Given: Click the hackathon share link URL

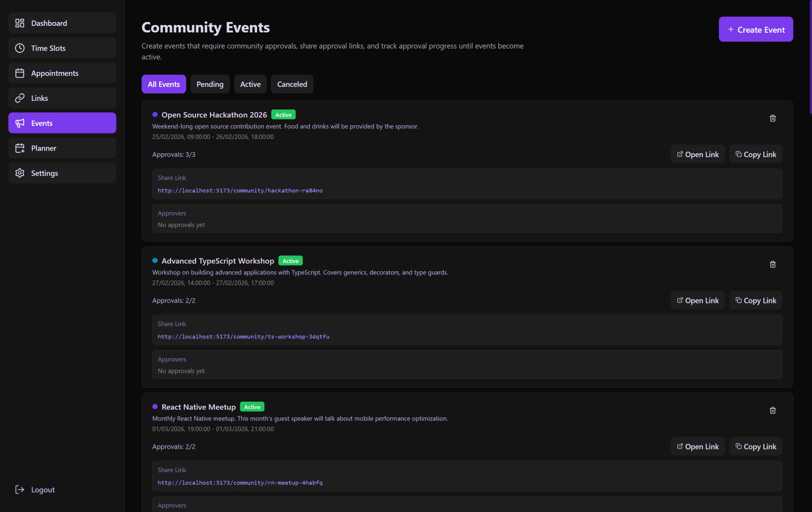Looking at the screenshot, I should click(240, 191).
